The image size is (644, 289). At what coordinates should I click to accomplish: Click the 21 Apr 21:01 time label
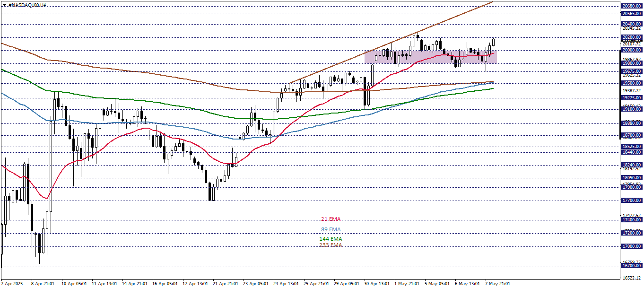point(226,284)
